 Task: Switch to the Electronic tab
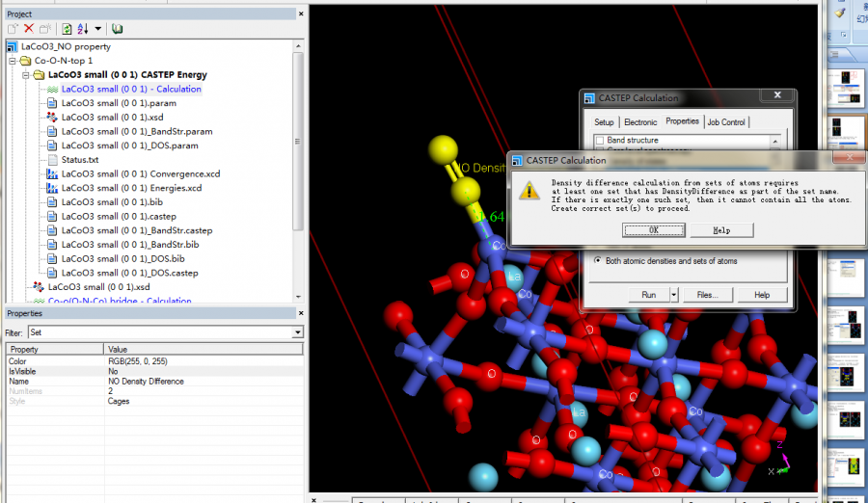[x=639, y=122]
